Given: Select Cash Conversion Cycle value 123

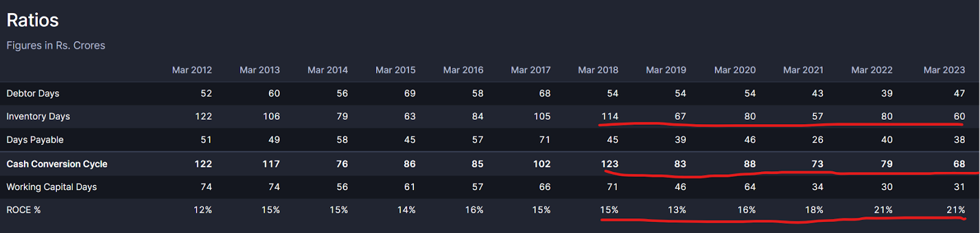Looking at the screenshot, I should point(609,164).
